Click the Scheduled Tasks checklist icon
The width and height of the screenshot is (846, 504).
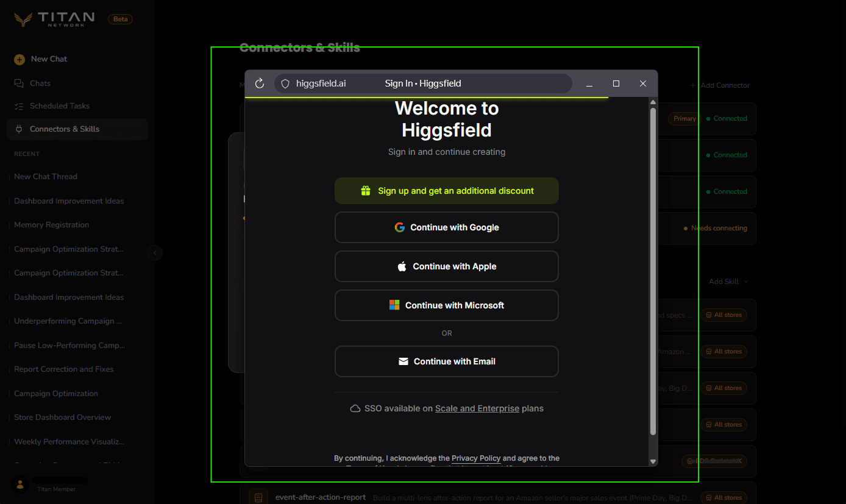19,106
